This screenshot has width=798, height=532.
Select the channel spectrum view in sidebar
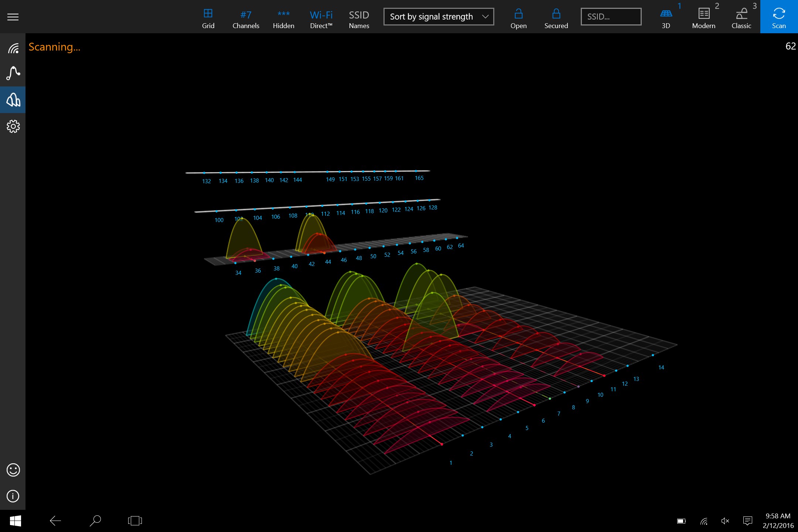[13, 100]
